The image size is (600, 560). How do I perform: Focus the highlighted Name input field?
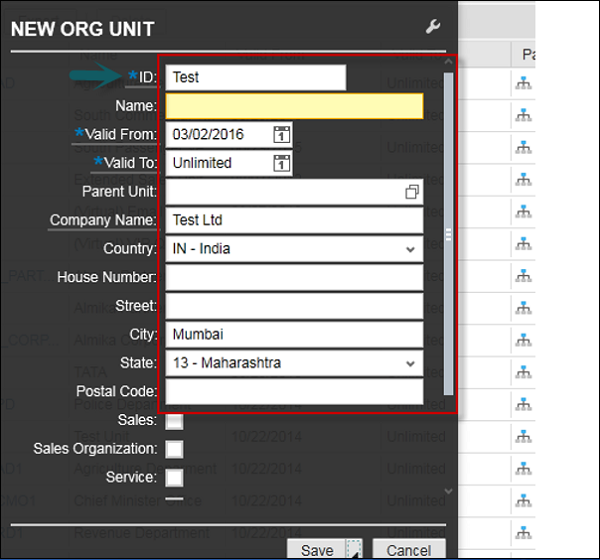click(x=294, y=106)
